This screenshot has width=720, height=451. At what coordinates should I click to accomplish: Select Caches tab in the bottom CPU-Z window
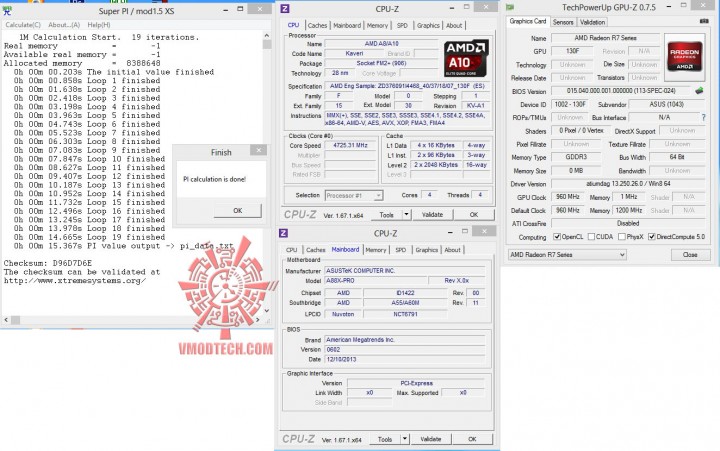[315, 250]
